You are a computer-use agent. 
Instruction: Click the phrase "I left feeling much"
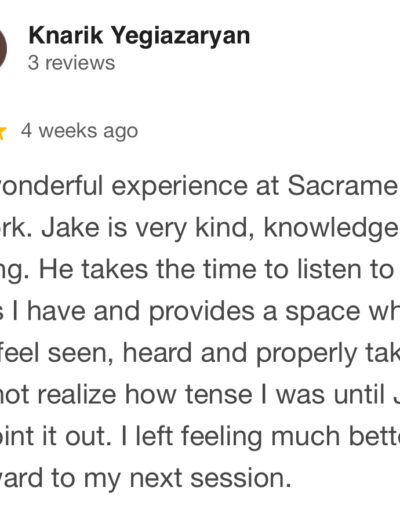coord(231,437)
